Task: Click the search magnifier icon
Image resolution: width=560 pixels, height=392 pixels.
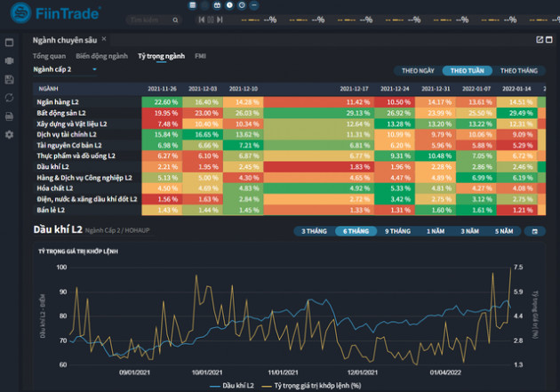Action: coord(175,20)
